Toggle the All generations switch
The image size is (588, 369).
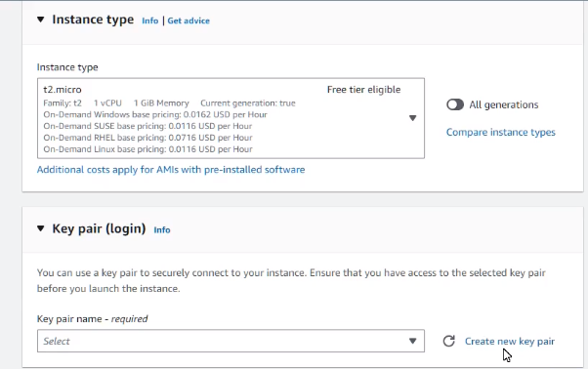tap(455, 104)
